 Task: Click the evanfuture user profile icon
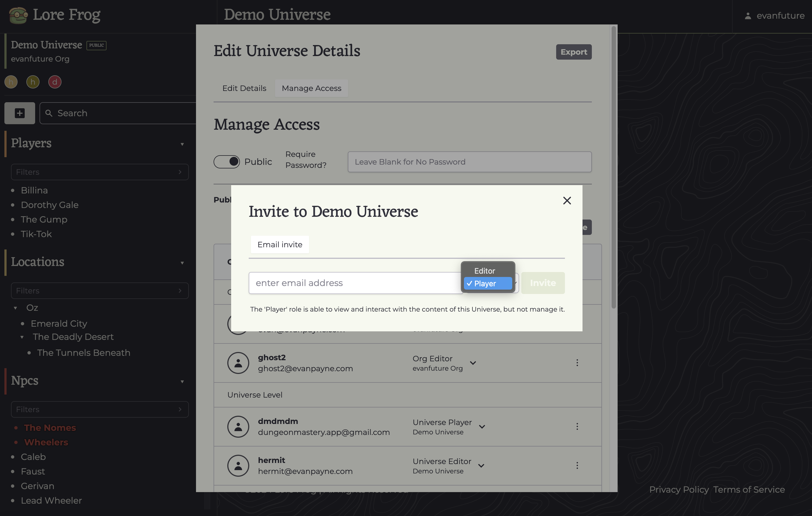pyautogui.click(x=747, y=16)
